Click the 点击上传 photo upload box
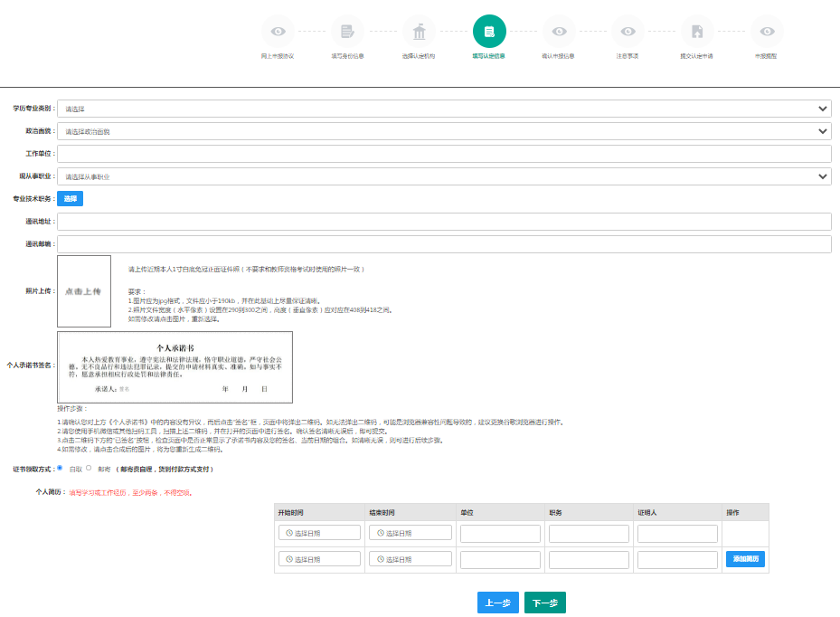840x617 pixels. pos(84,291)
